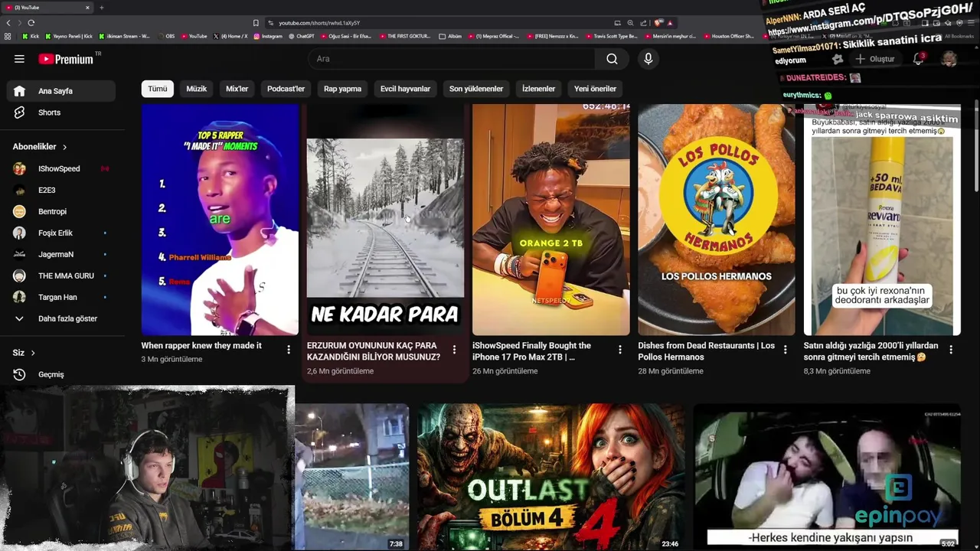980x551 pixels.
Task: Open options menu for Los Pollos Hermanos short
Action: (x=785, y=350)
